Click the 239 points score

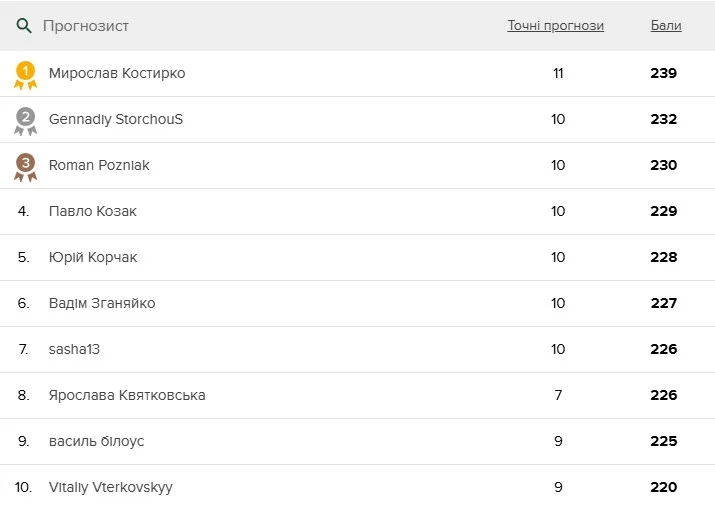[663, 73]
